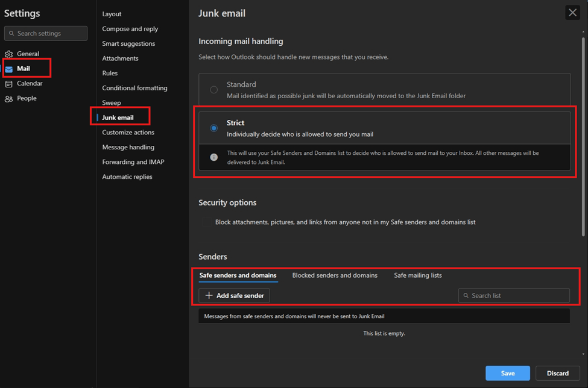Switch to Safe senders and domains tab
Viewport: 588px width, 388px height.
[238, 275]
